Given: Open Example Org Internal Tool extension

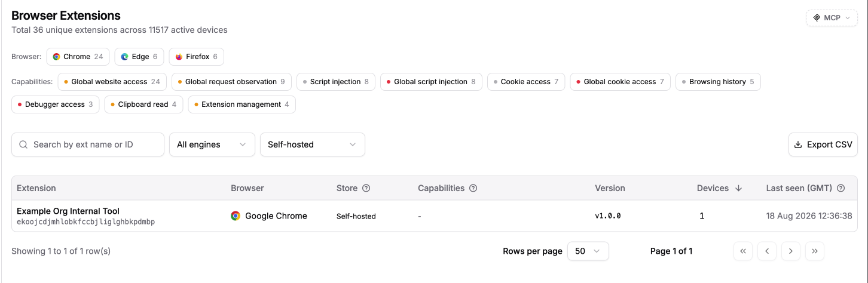Looking at the screenshot, I should point(68,211).
